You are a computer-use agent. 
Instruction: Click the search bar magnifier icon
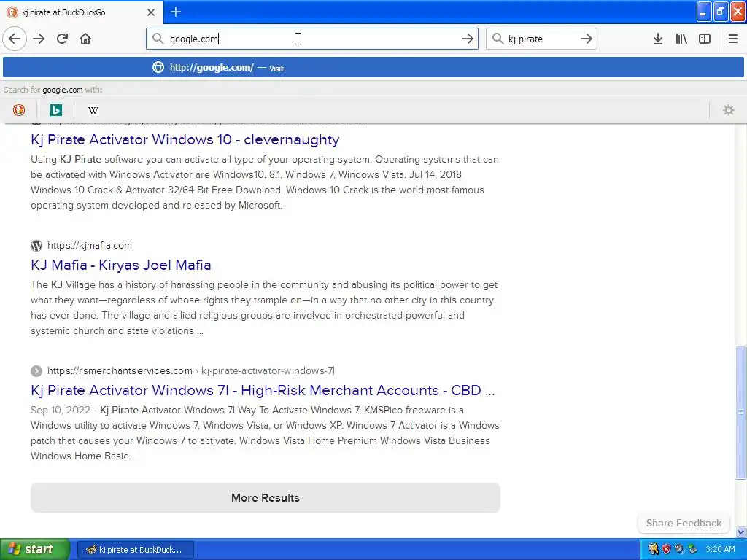pos(498,39)
